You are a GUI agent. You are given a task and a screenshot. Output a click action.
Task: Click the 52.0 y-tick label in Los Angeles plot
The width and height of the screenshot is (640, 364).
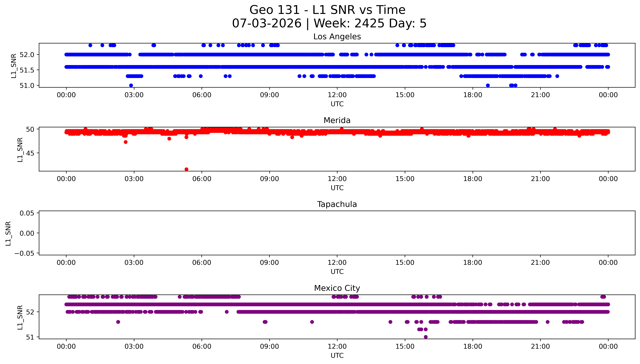tap(27, 54)
